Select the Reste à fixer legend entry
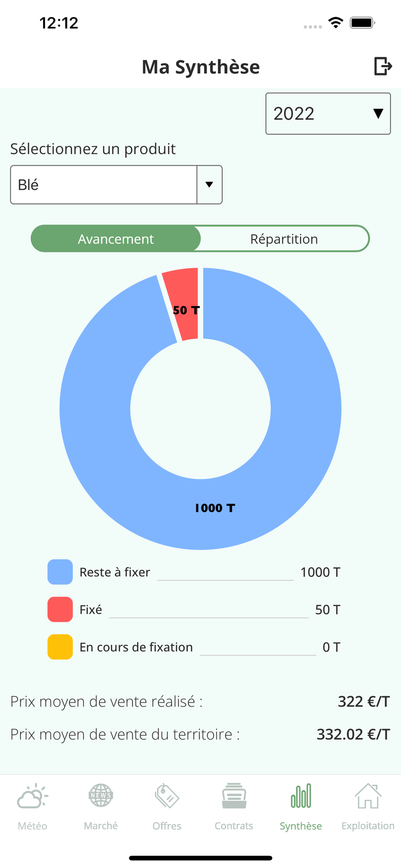The height and width of the screenshot is (868, 401). point(194,572)
